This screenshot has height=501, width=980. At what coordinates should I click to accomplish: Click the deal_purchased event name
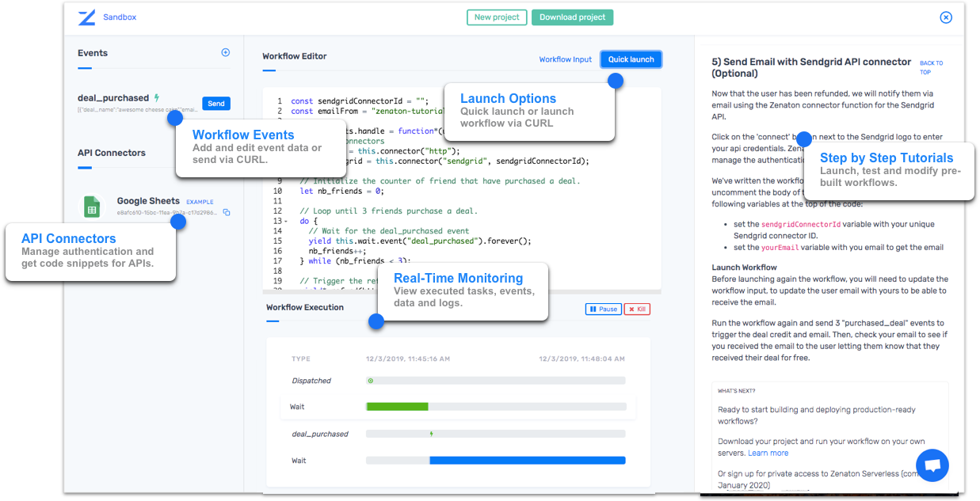(113, 98)
